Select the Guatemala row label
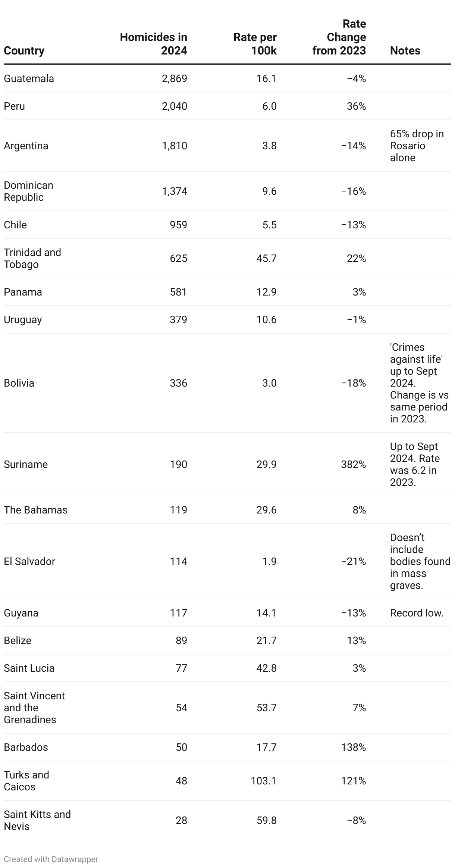The image size is (455, 868). coord(29,79)
